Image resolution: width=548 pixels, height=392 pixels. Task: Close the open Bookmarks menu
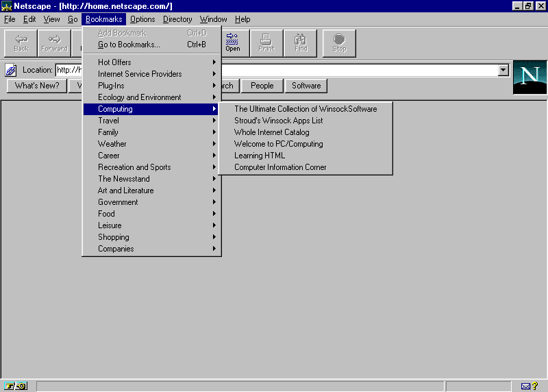[x=104, y=19]
